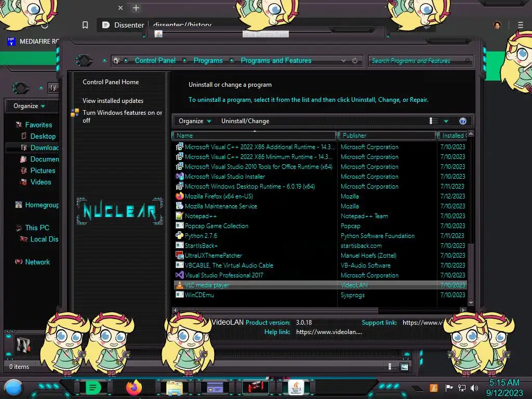Select Microsoft Windows Desktop Runtime - 6.0.19 row
This screenshot has width=532, height=399.
pos(320,187)
